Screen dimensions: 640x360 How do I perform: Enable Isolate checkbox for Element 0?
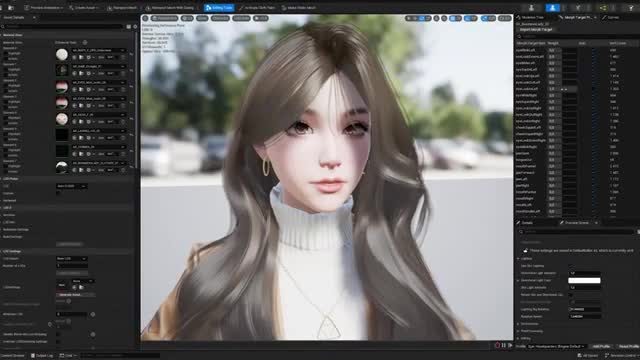pos(5,58)
